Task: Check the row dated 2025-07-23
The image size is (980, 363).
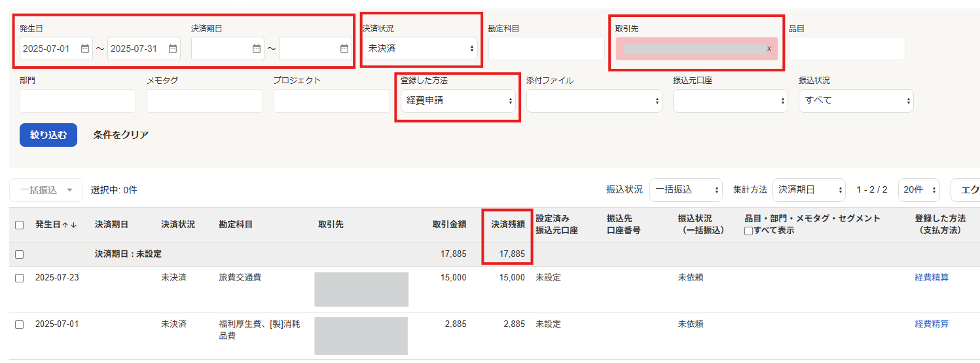Action: (x=20, y=278)
